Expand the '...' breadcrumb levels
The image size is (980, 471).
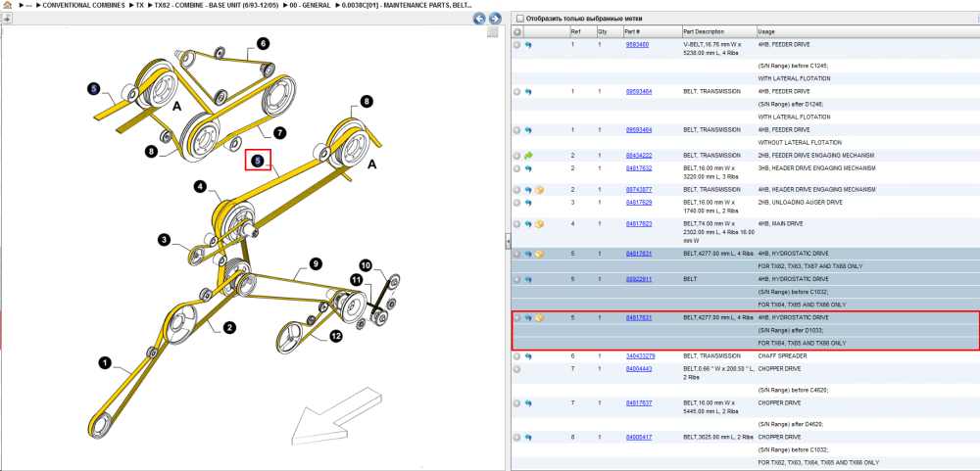tap(28, 4)
